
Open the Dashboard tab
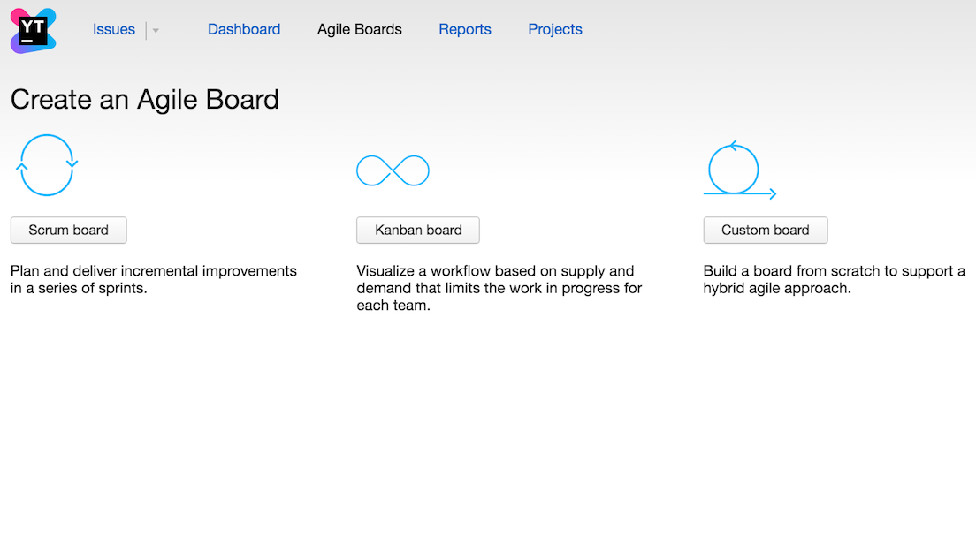pos(244,29)
